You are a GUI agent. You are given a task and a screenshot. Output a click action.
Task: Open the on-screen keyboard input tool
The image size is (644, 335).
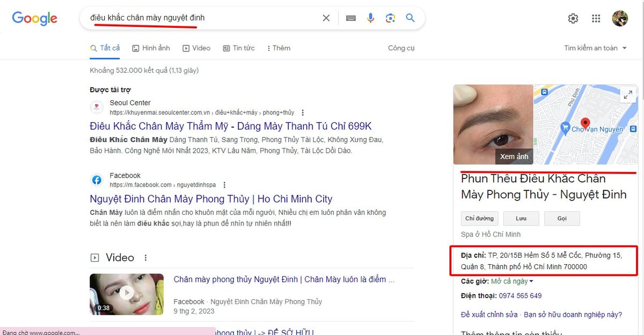coord(351,18)
